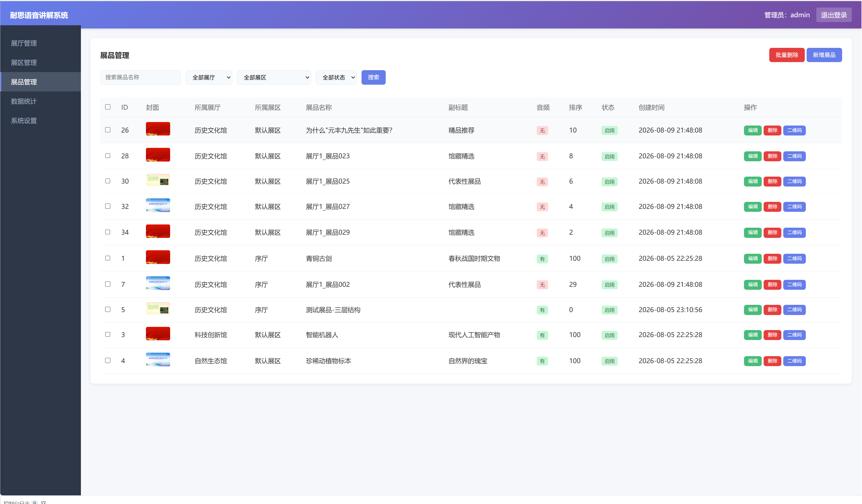View cover thumbnail of 展厅1_展品025

158,180
